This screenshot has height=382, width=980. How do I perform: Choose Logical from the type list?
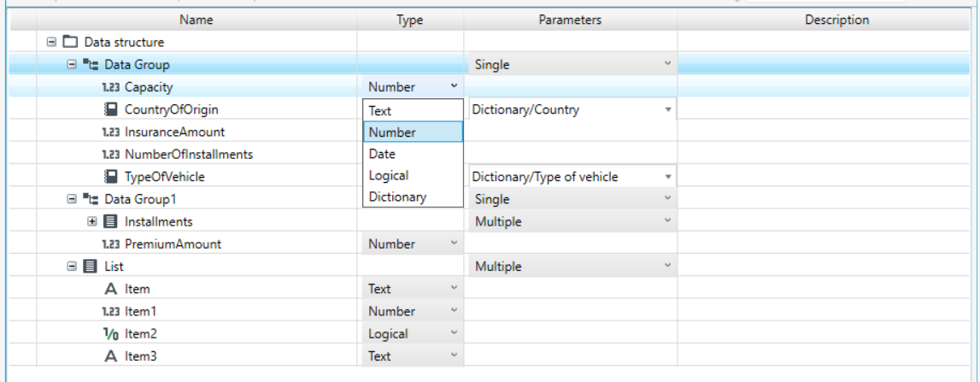(414, 176)
